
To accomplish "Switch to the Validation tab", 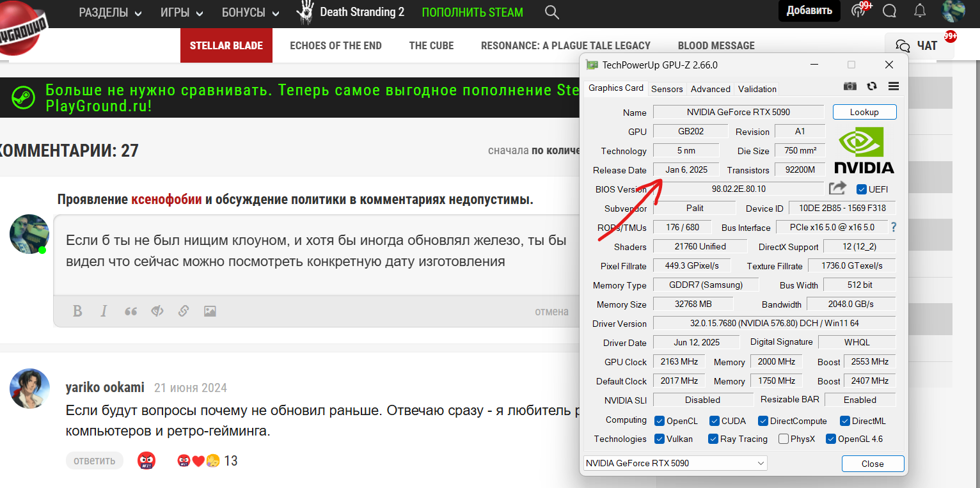I will (757, 89).
